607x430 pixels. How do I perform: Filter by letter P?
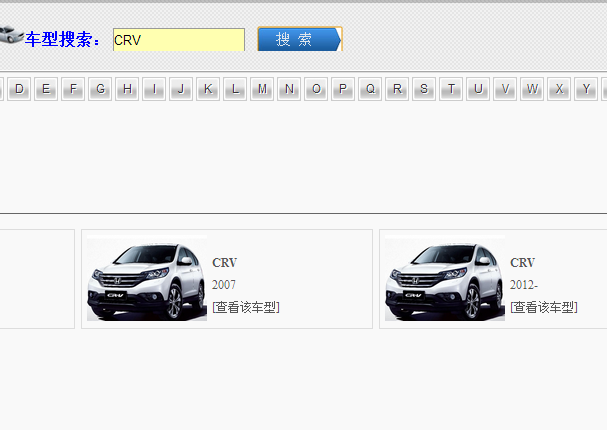(343, 89)
